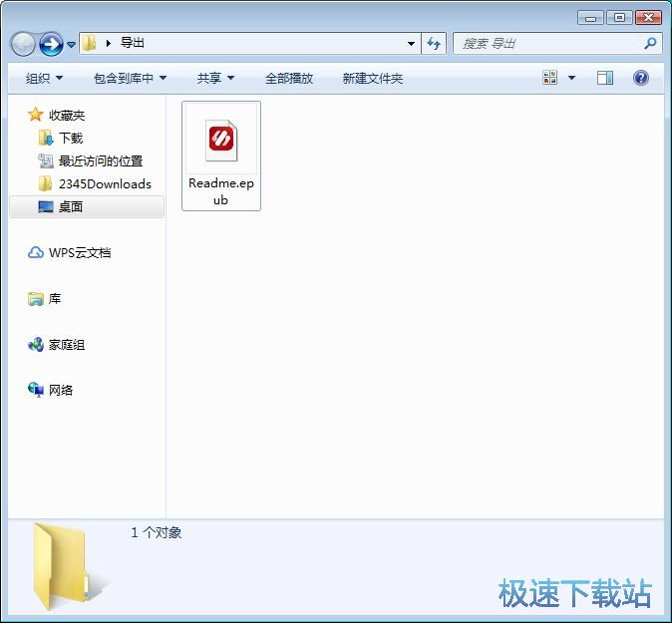Click the 2345Downloads folder icon
The width and height of the screenshot is (672, 623).
coord(46,183)
